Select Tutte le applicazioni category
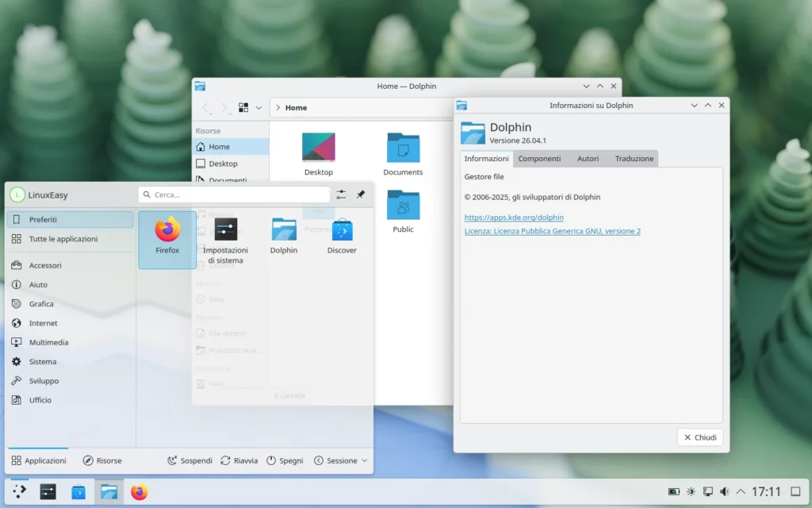 pyautogui.click(x=71, y=239)
